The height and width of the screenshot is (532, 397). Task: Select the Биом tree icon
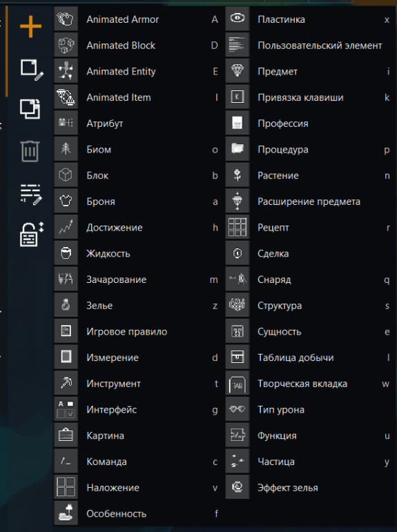tap(66, 149)
